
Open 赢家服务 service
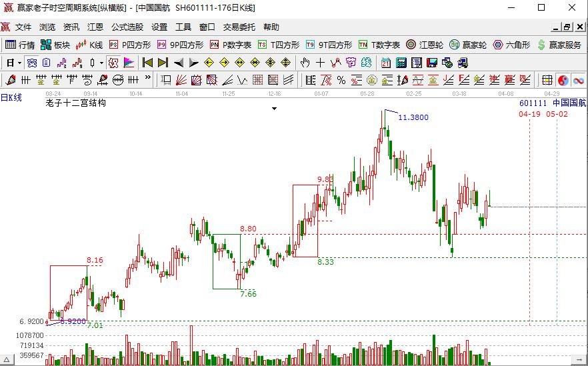tap(559, 45)
